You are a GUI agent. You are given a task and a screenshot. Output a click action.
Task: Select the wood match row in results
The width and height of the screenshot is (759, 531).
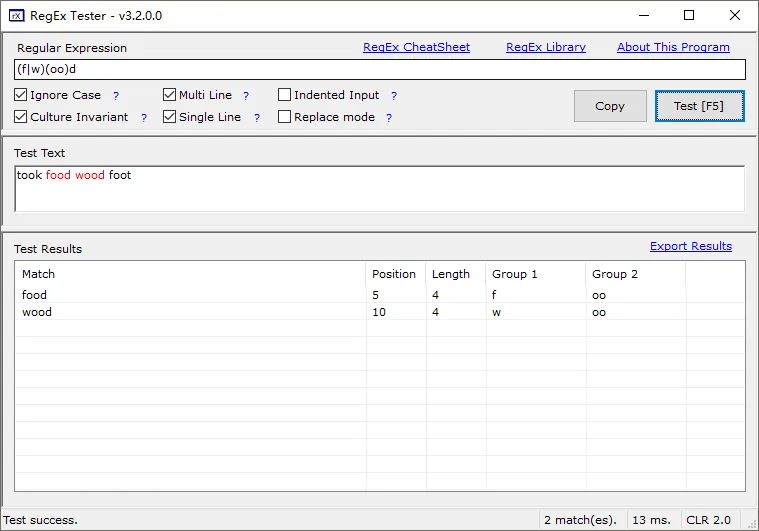(380, 312)
